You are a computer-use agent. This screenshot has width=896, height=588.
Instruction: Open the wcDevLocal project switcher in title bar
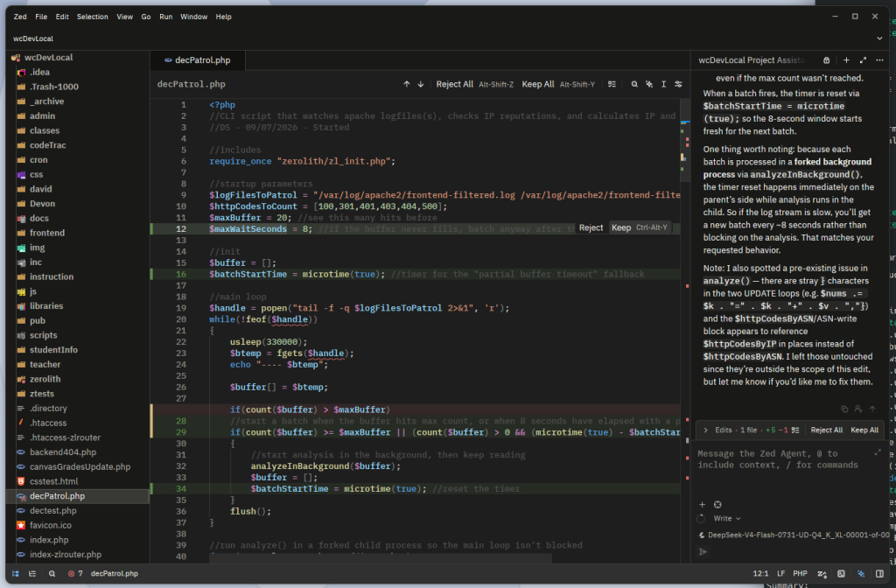(x=33, y=38)
